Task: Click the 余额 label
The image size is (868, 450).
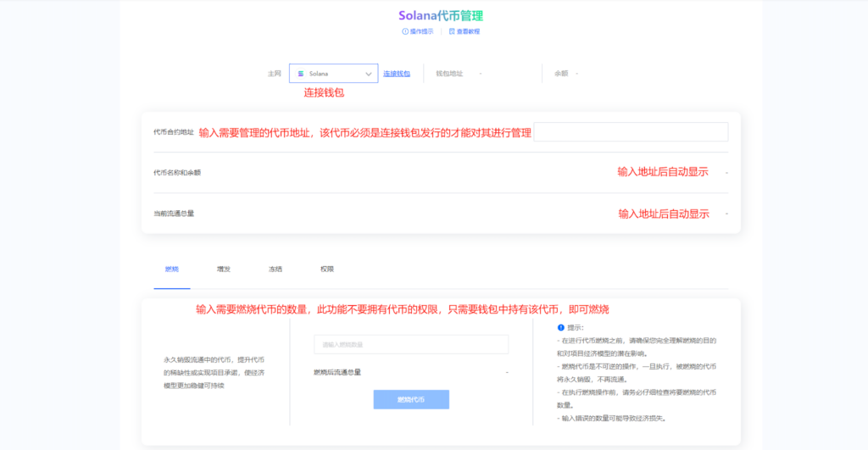Action: [561, 74]
